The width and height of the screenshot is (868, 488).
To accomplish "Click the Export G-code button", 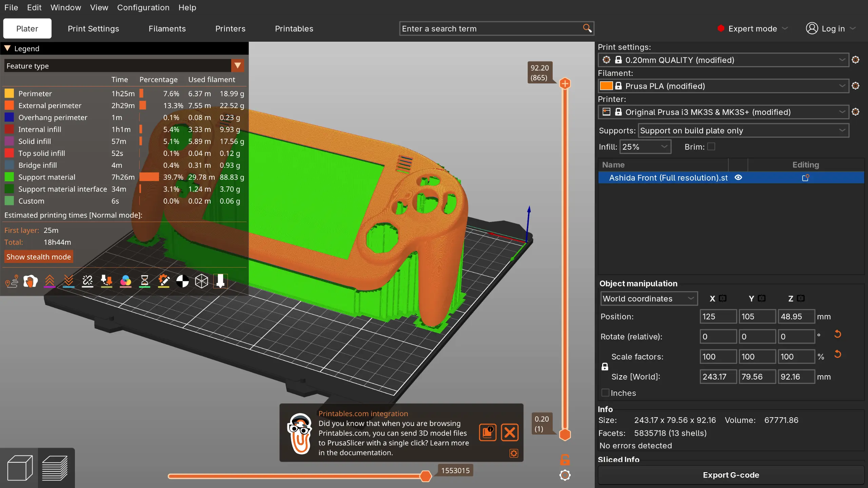I will click(731, 475).
